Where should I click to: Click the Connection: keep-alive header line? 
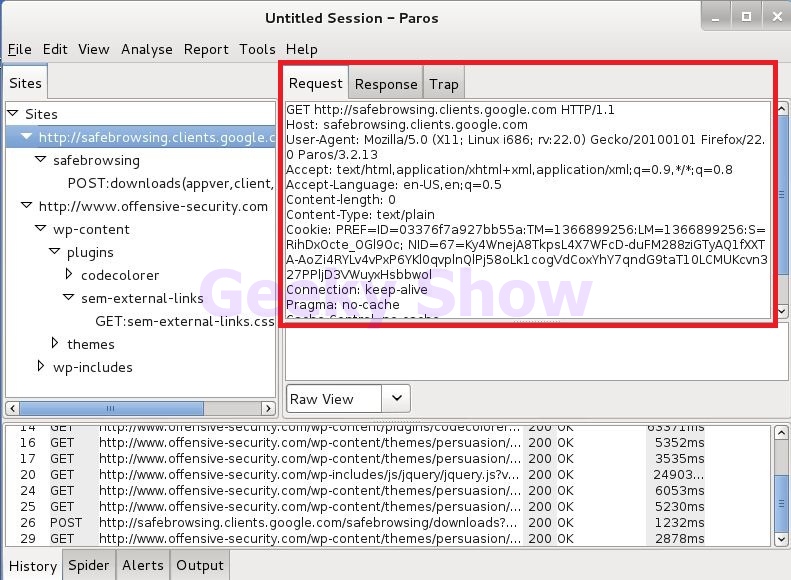pos(357,289)
